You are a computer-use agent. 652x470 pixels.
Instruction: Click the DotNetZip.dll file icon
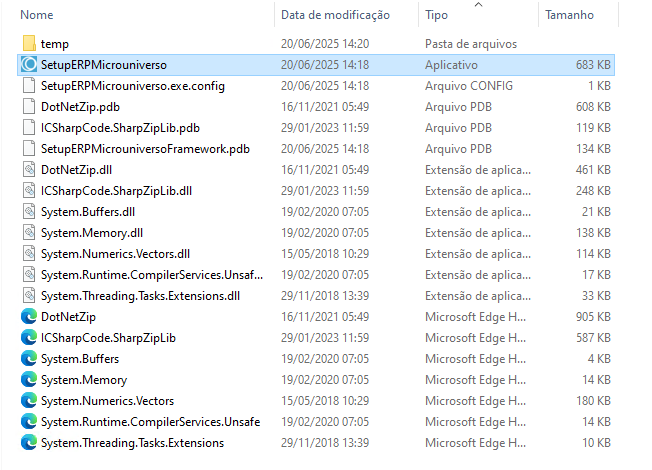[x=29, y=169]
